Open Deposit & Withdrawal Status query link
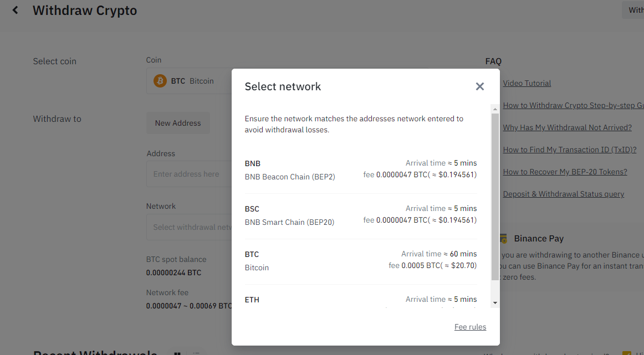This screenshot has height=355, width=644. click(x=563, y=194)
